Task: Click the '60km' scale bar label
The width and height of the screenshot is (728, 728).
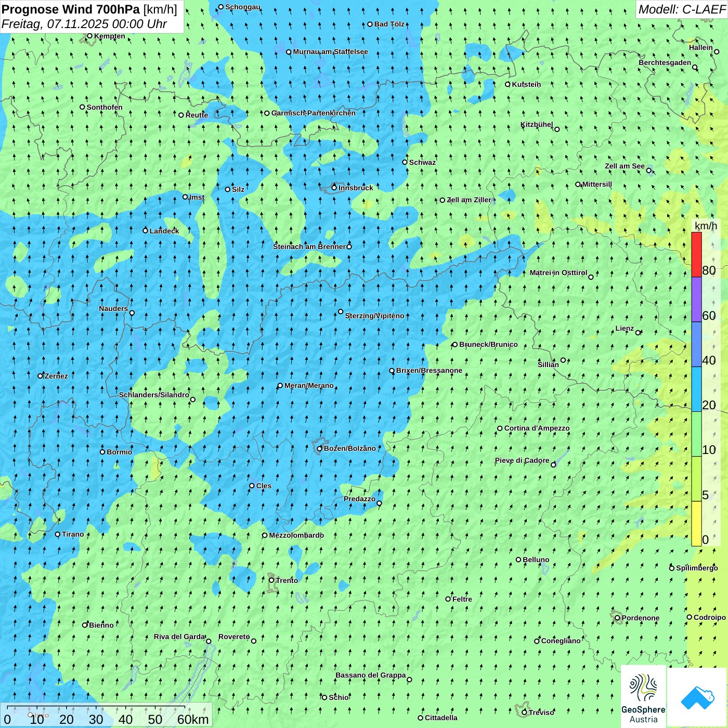Action: [x=193, y=719]
